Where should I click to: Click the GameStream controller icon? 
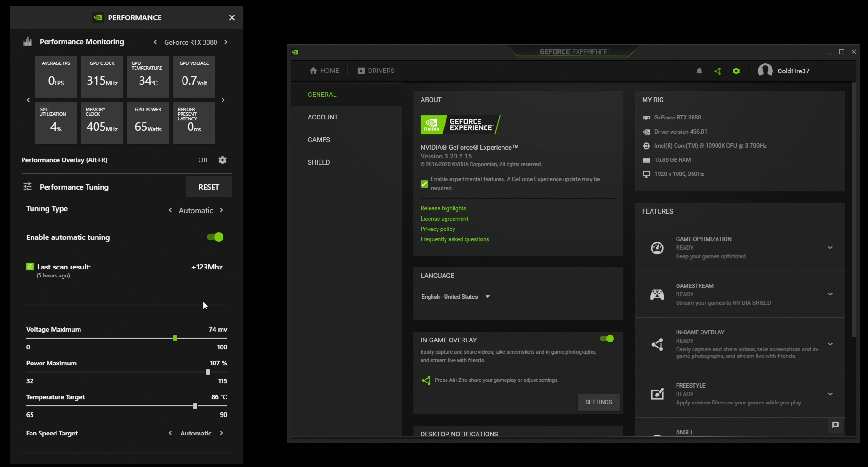tap(657, 294)
